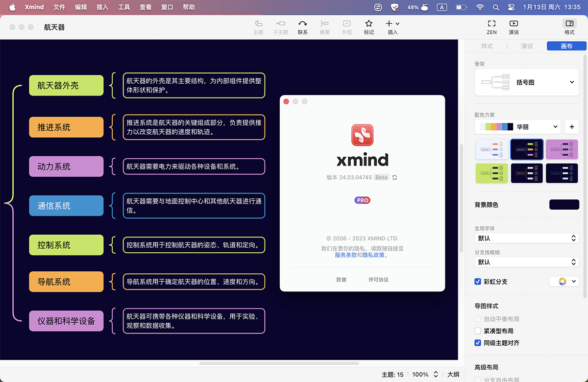This screenshot has height=382, width=588.
Task: Add a new color scheme with plus button
Action: tap(572, 127)
